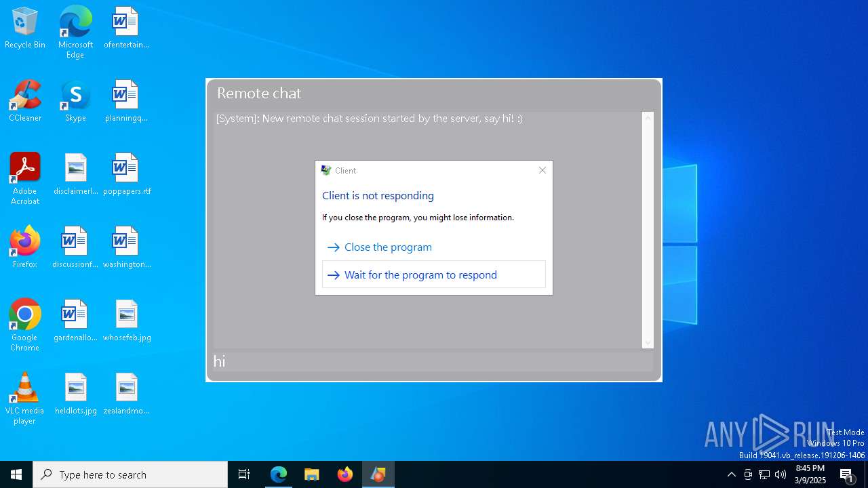Image resolution: width=868 pixels, height=488 pixels.
Task: Click the Remote chat window title
Action: [259, 94]
